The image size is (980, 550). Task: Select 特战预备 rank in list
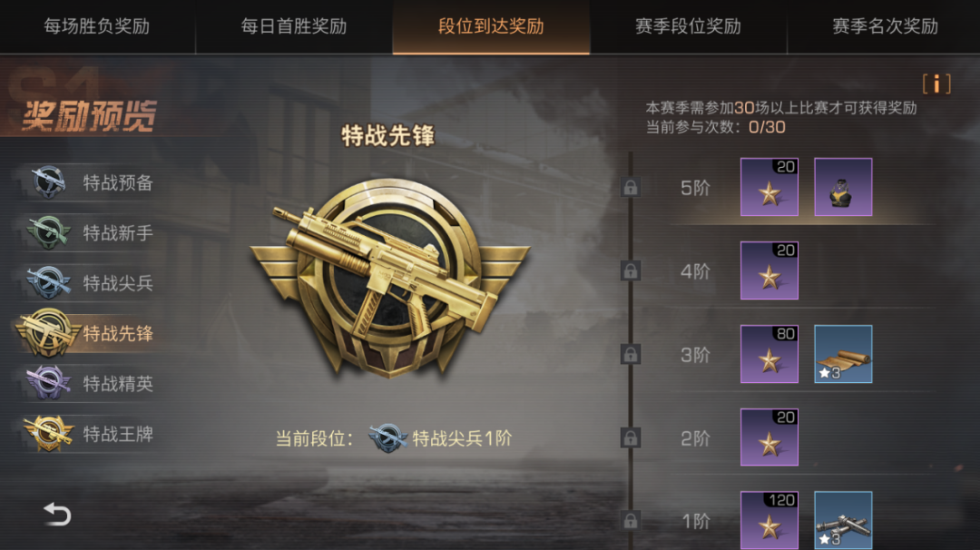point(91,182)
